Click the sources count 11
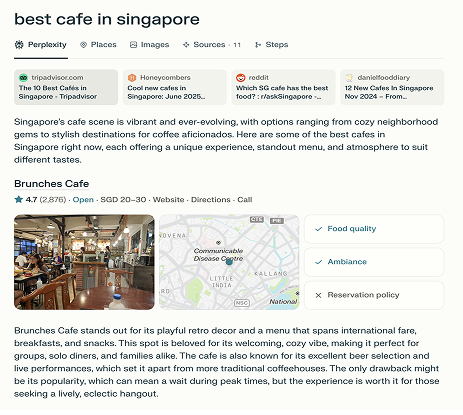This screenshot has height=415, width=463. [x=237, y=45]
